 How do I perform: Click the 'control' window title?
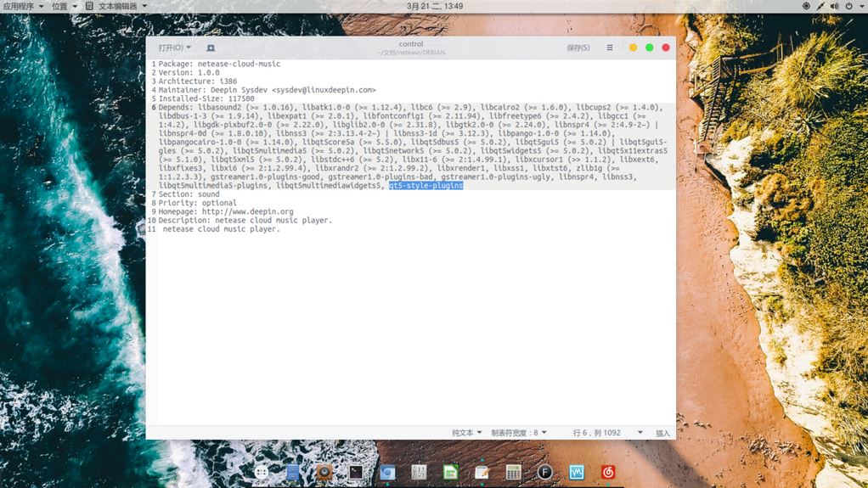point(411,44)
